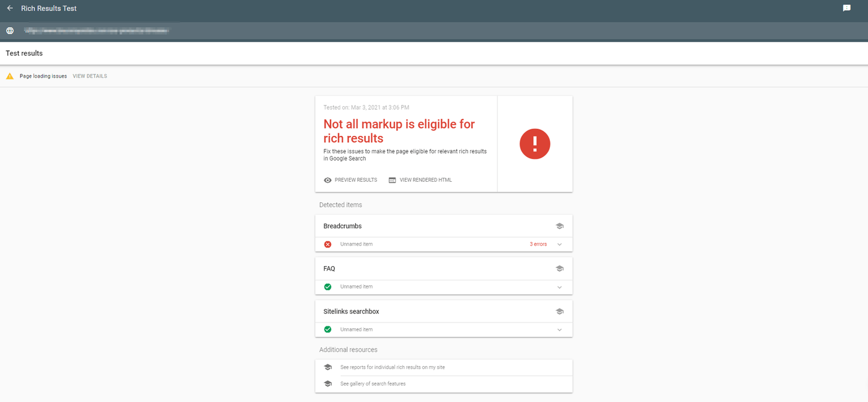
Task: Open FAQ documentation via graduation cap icon
Action: point(559,268)
